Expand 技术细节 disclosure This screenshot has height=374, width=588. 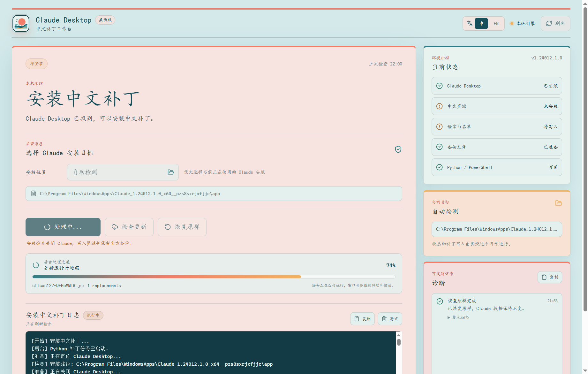point(458,317)
